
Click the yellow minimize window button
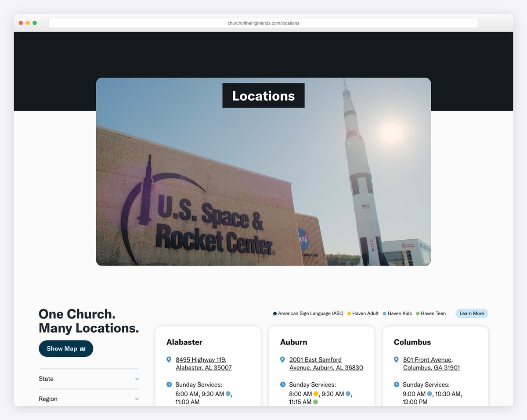(28, 23)
